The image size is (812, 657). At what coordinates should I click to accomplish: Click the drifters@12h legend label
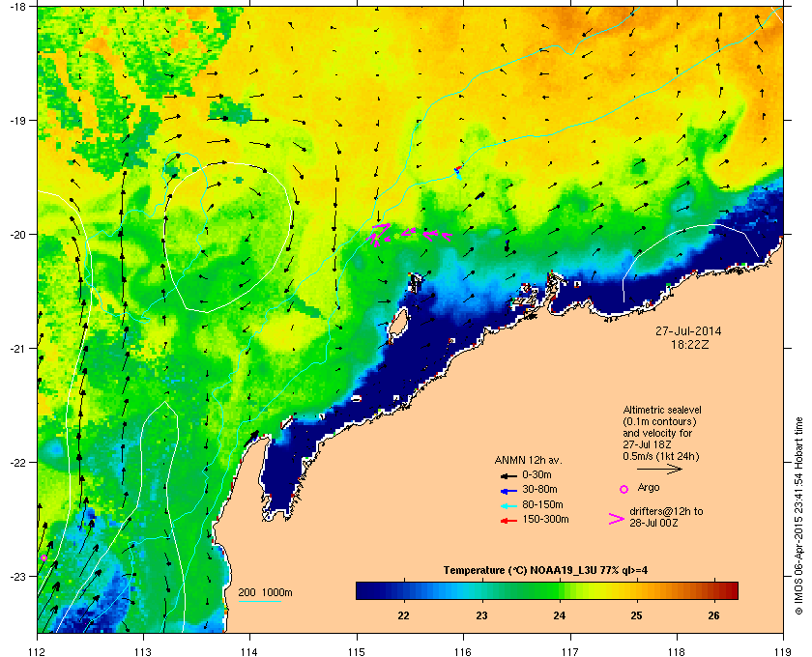click(x=666, y=517)
